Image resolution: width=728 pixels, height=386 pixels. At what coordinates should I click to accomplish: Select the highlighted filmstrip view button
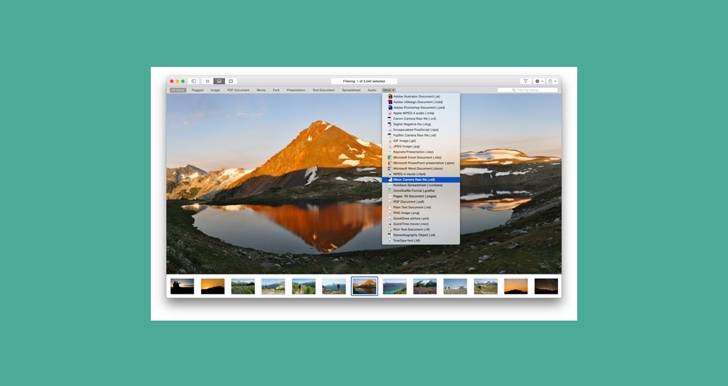coord(219,81)
